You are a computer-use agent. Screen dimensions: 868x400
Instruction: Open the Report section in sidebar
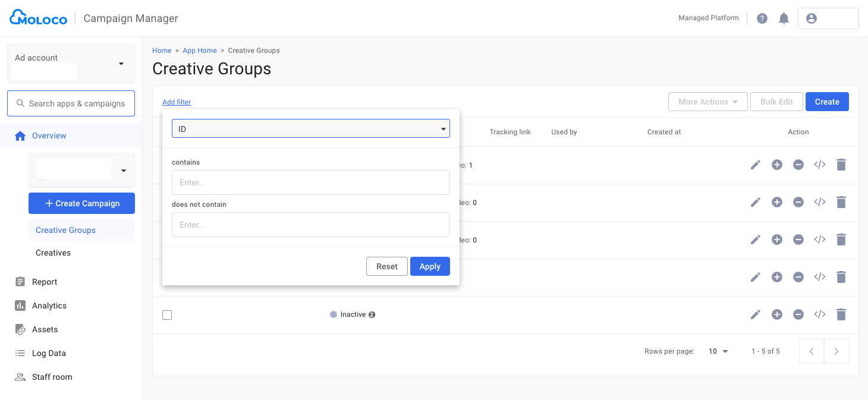pos(45,282)
